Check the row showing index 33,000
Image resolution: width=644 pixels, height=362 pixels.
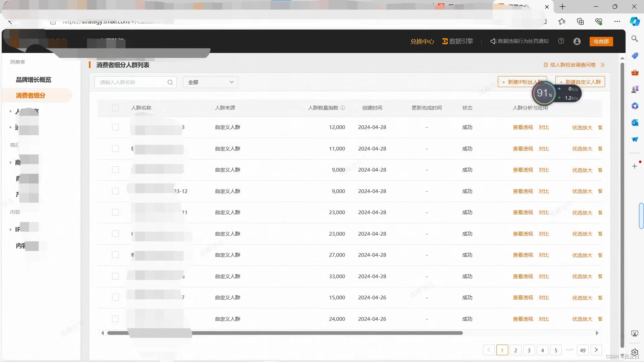coord(115,276)
